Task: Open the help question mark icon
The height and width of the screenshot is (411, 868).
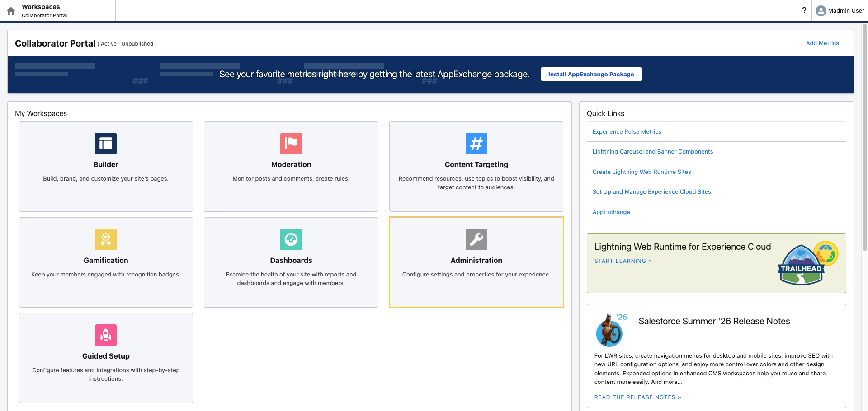Action: [x=804, y=10]
